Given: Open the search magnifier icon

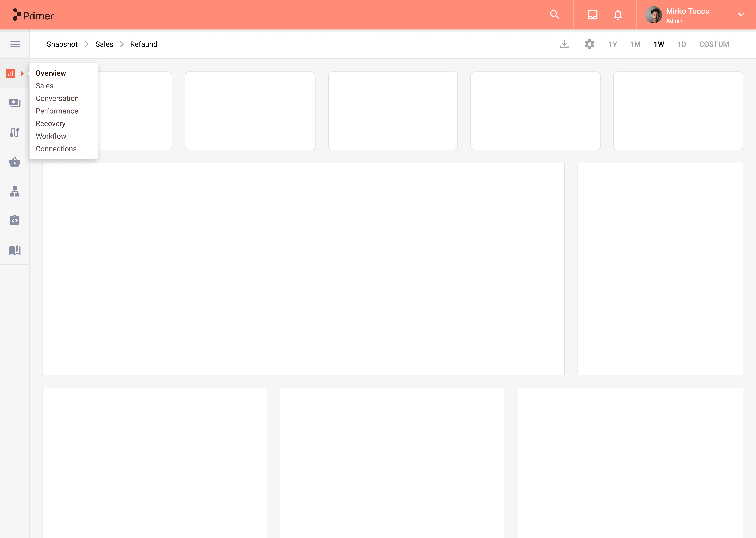Looking at the screenshot, I should coord(555,15).
